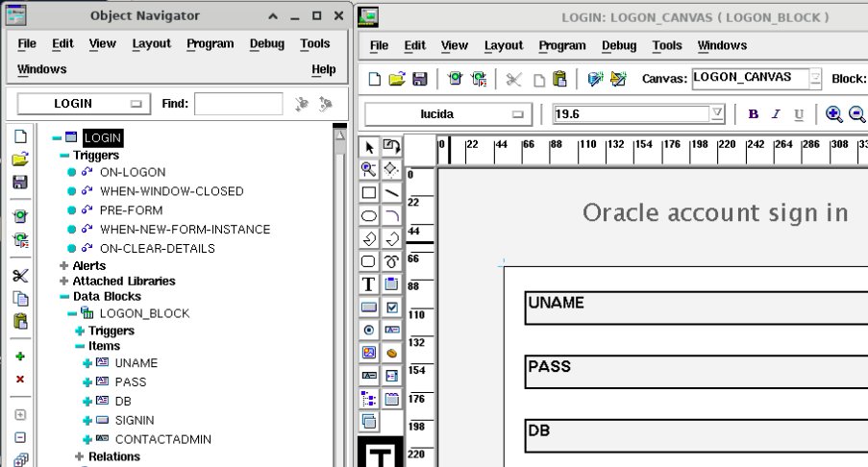
Task: Toggle Underline formatting button
Action: point(799,114)
